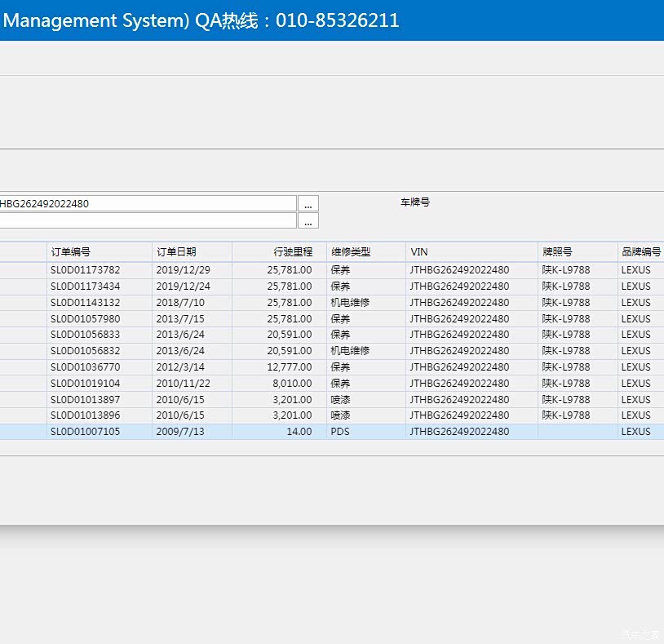Click the browse button beside the empty field
The width and height of the screenshot is (664, 644).
[x=308, y=221]
